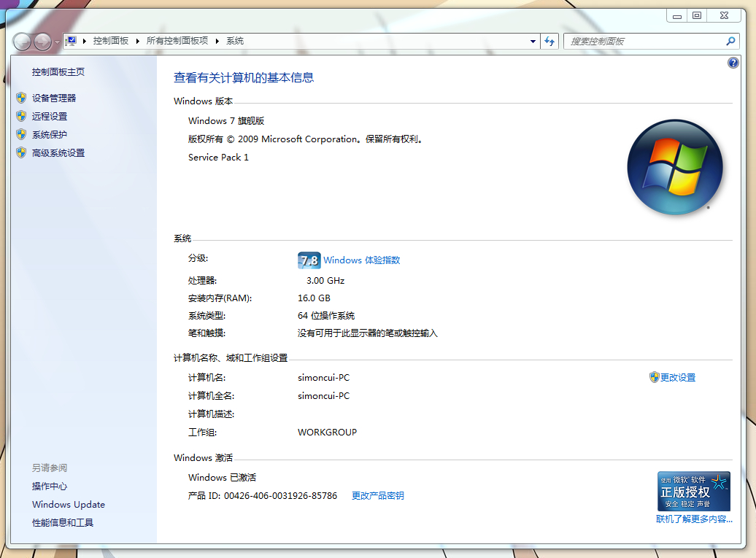Screen dimensions: 756x558
Task: Go to 控制面板主页
Action: [58, 72]
